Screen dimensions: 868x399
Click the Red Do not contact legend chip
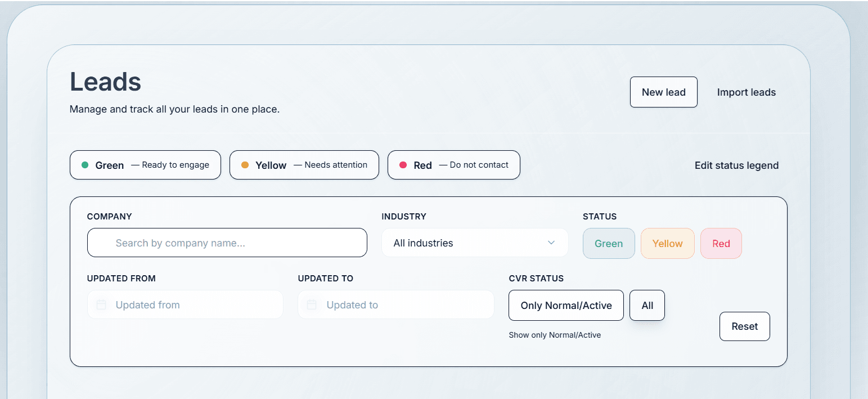tap(453, 165)
